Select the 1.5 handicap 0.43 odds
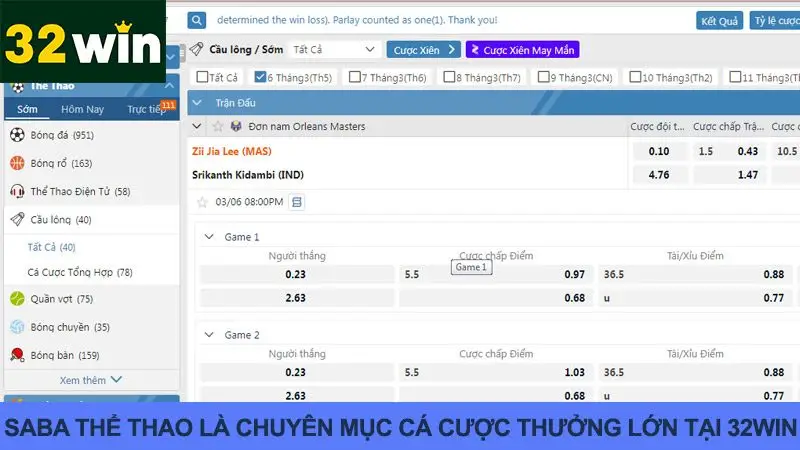 [729, 151]
